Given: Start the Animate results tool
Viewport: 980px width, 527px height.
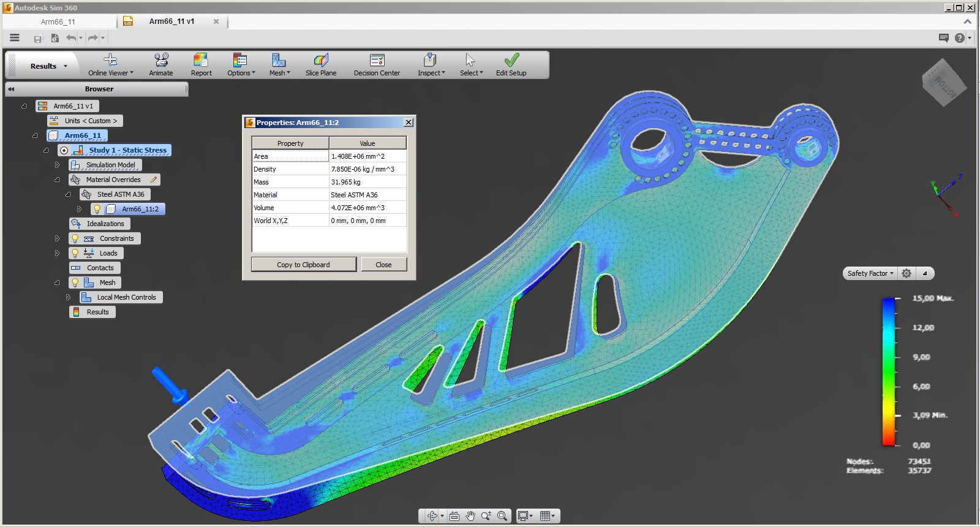Looking at the screenshot, I should coord(161,65).
